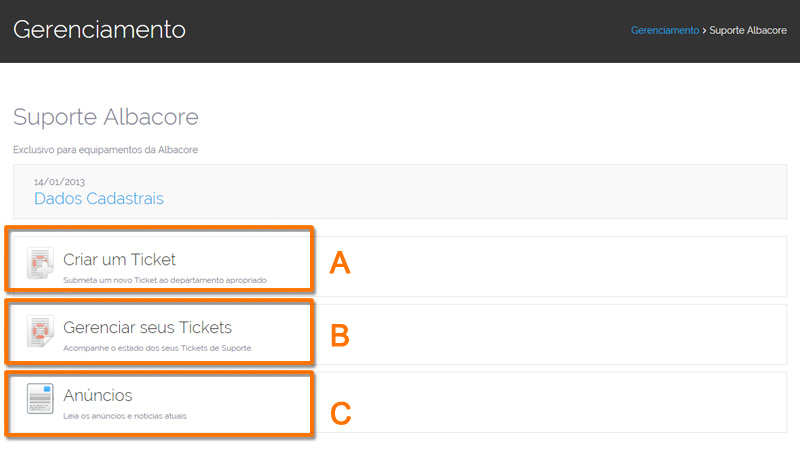The image size is (800, 453).
Task: Click the orange letter C marker
Action: tap(341, 413)
